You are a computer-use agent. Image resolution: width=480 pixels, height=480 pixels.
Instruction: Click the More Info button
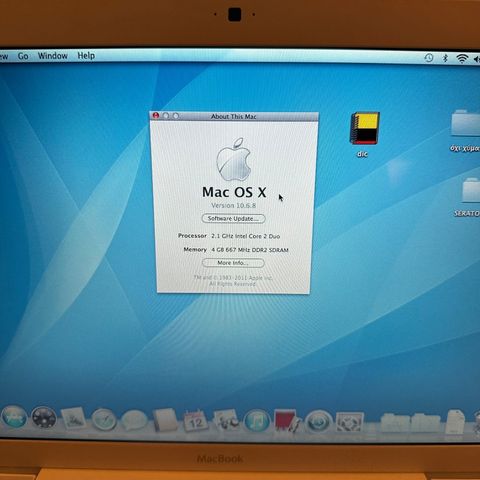click(233, 263)
